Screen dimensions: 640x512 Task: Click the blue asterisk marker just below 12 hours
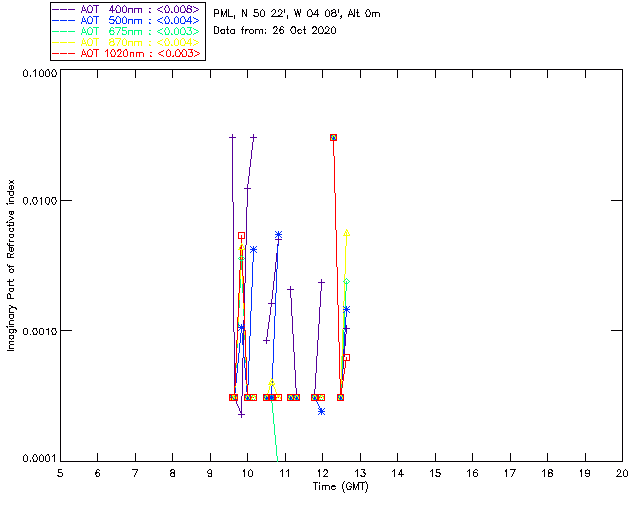tap(322, 412)
